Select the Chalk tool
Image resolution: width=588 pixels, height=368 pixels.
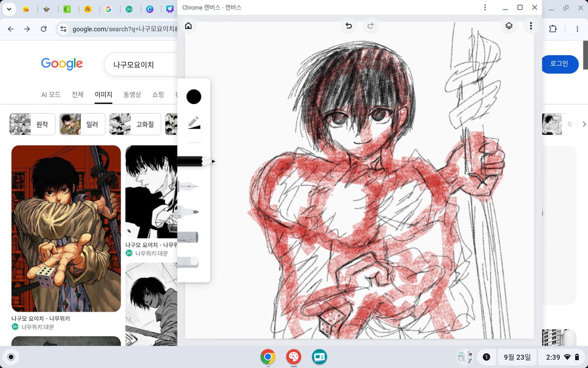tap(189, 237)
